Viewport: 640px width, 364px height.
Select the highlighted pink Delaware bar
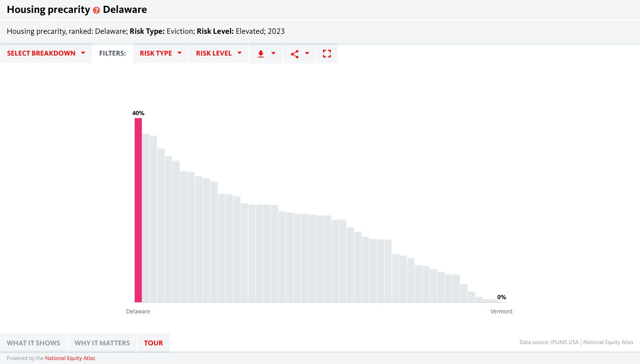click(x=138, y=210)
